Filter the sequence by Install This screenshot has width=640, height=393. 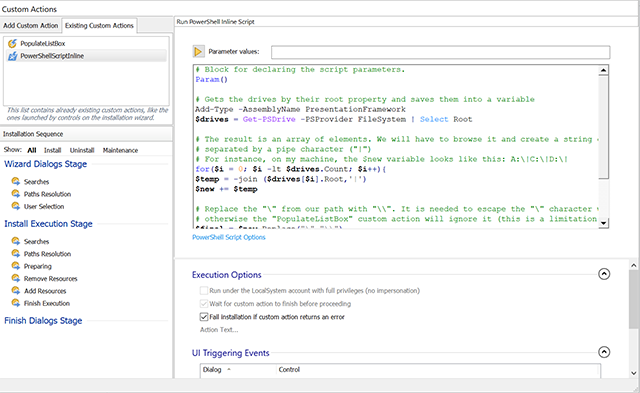(53, 150)
